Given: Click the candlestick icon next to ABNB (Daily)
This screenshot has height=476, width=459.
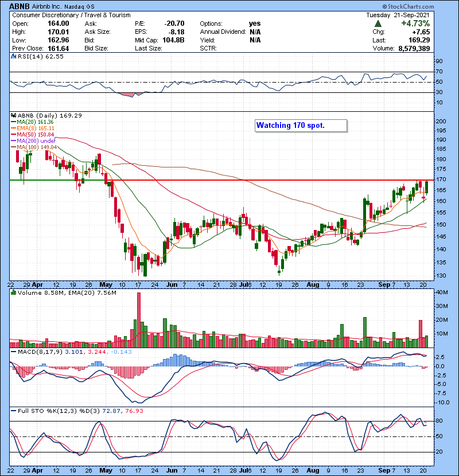Looking at the screenshot, I should (13, 115).
